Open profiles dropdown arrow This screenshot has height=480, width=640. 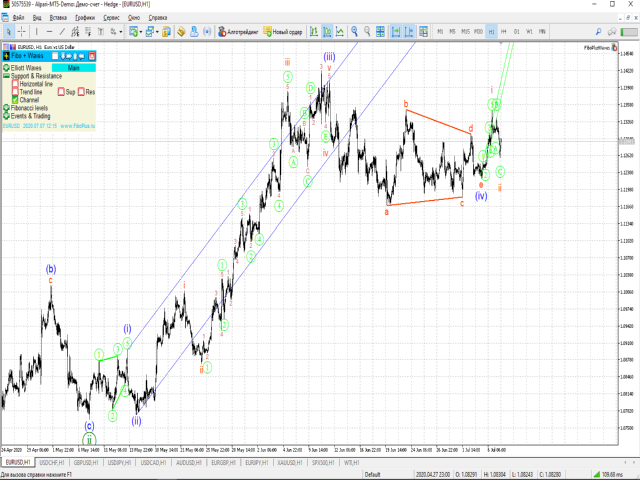point(157,32)
